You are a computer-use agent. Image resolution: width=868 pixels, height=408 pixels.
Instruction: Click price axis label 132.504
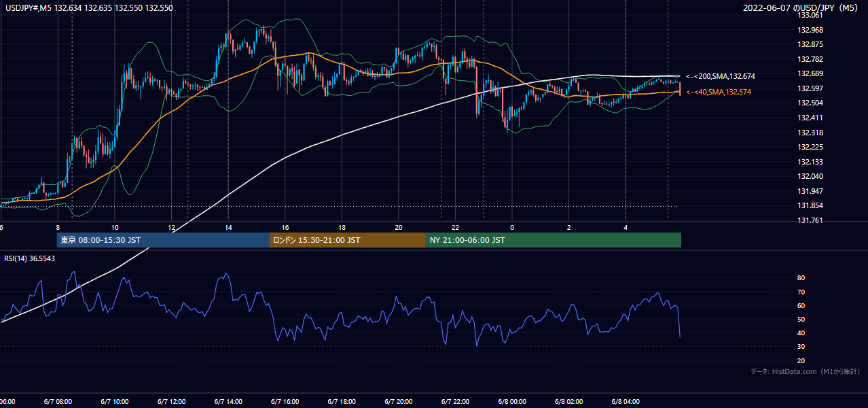point(810,103)
